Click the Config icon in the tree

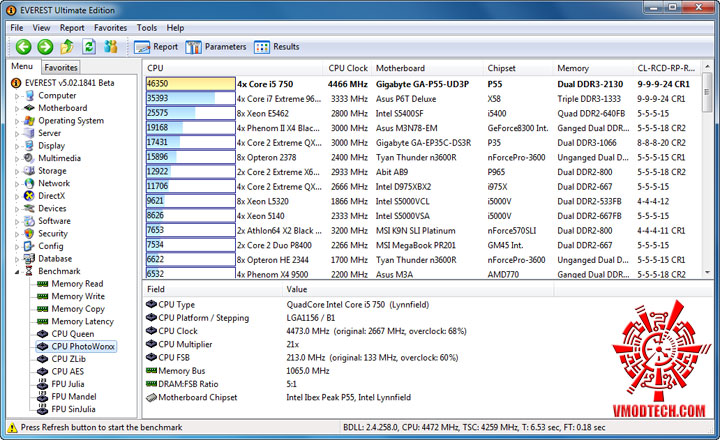[x=29, y=246]
